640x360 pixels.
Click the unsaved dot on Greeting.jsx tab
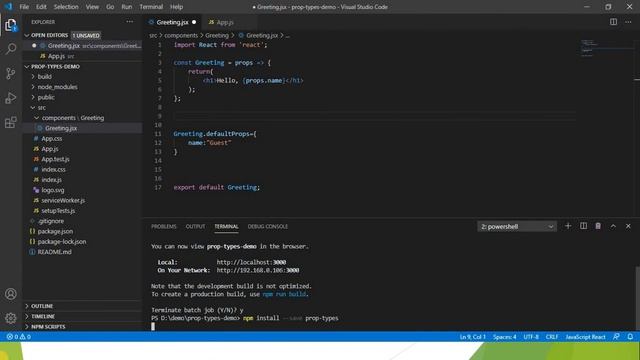point(194,22)
